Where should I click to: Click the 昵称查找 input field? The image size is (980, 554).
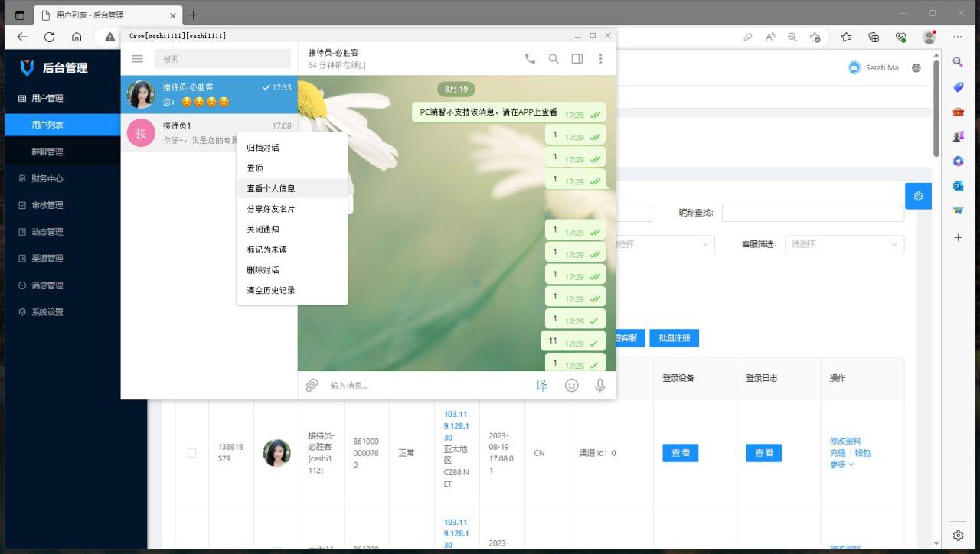[812, 213]
